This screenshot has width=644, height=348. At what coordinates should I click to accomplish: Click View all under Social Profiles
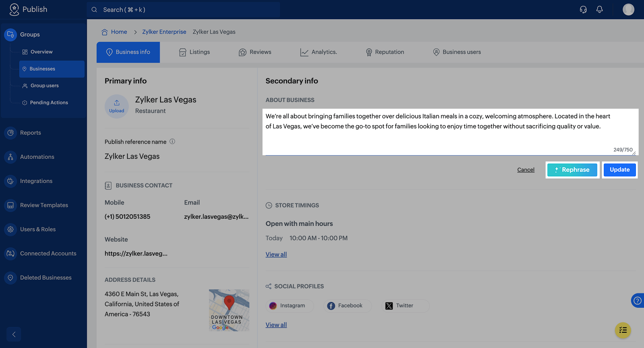(276, 325)
